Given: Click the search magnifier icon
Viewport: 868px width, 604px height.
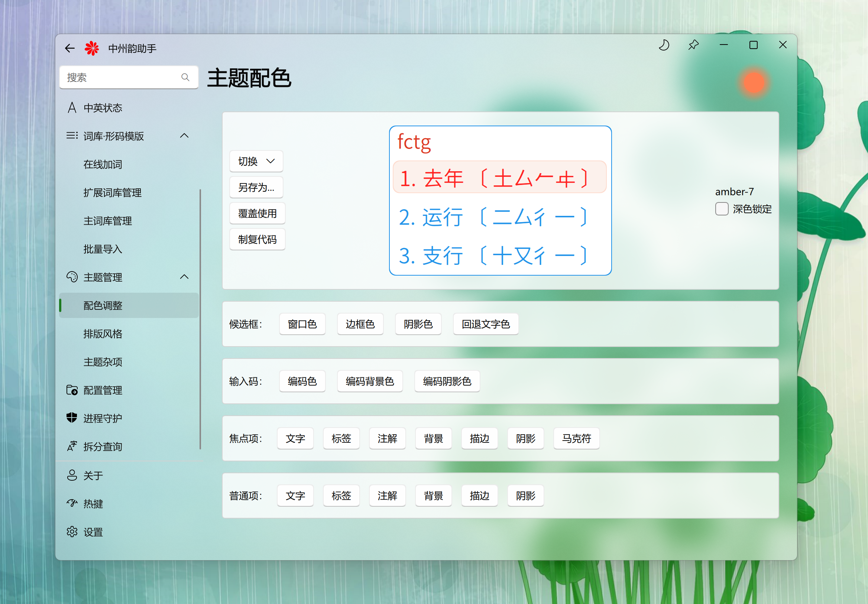Looking at the screenshot, I should (x=185, y=78).
